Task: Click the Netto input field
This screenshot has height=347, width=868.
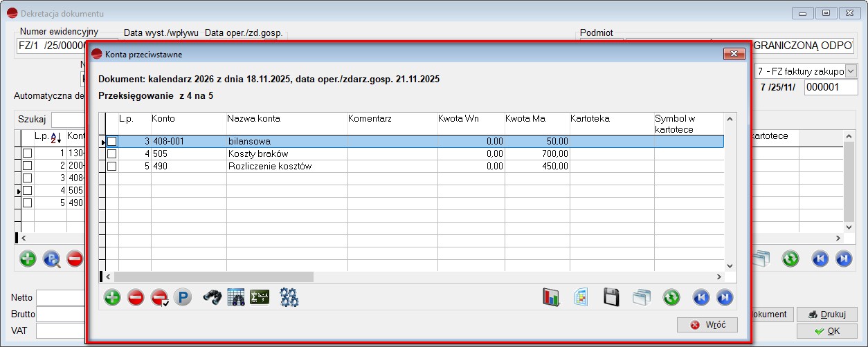Action: pyautogui.click(x=61, y=298)
